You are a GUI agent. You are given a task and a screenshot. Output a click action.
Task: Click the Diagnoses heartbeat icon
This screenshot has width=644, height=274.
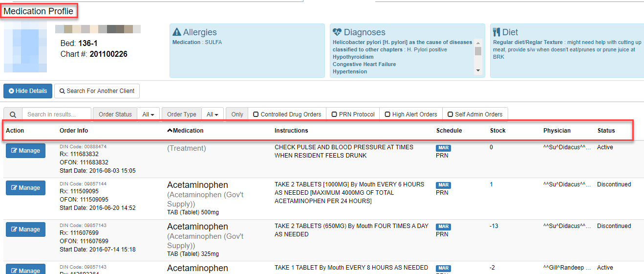coord(337,32)
